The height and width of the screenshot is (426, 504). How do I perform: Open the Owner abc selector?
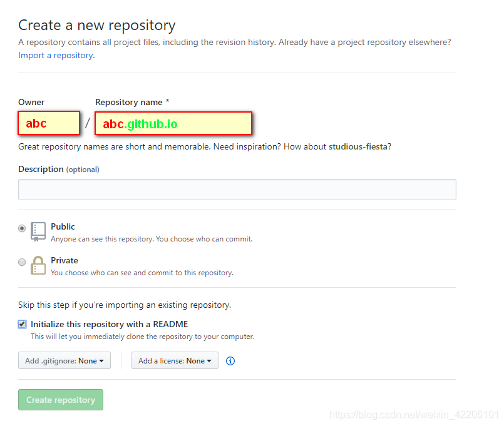coord(49,123)
